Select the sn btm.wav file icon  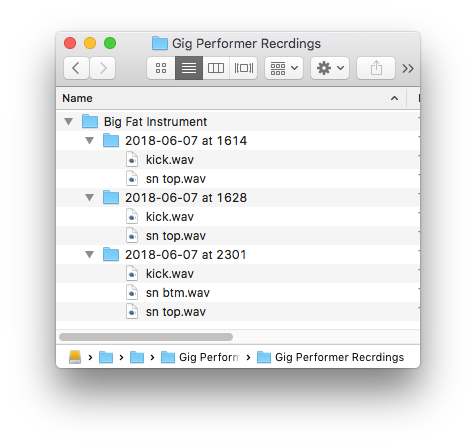point(132,292)
